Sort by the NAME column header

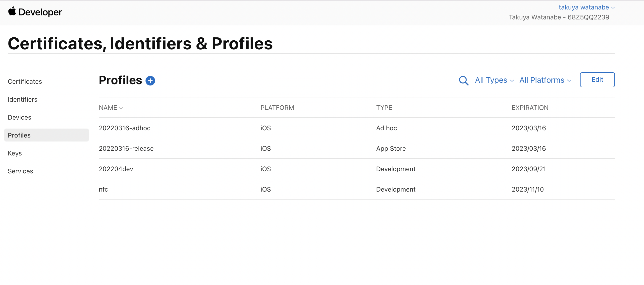[110, 108]
